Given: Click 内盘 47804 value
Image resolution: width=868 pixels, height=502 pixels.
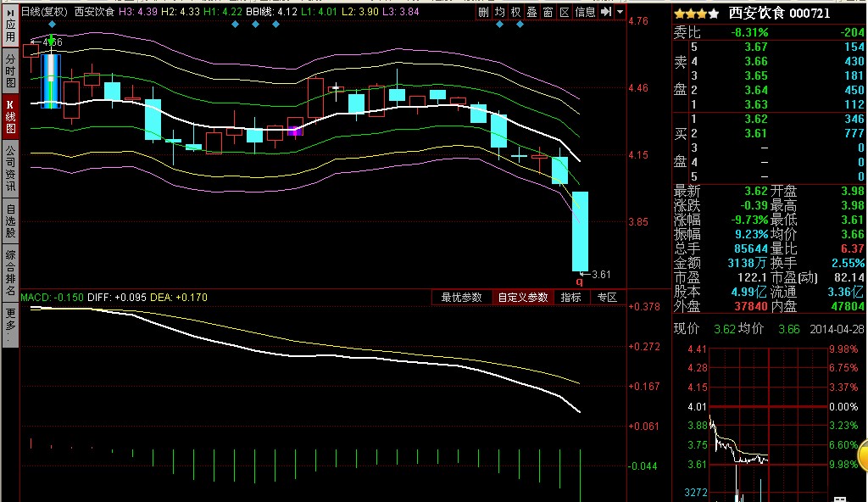Looking at the screenshot, I should (848, 306).
